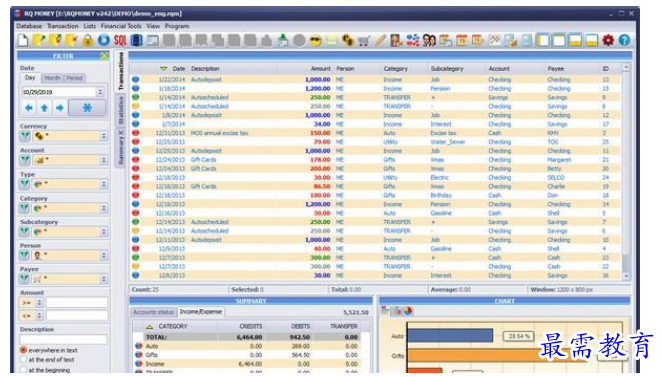Screen dimensions: 662x377
Task: Click the blue up arrow date button
Action: (x=44, y=108)
